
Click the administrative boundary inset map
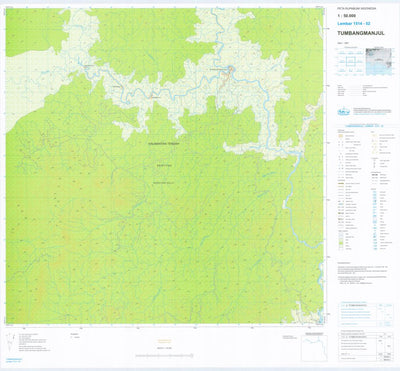coord(314,348)
